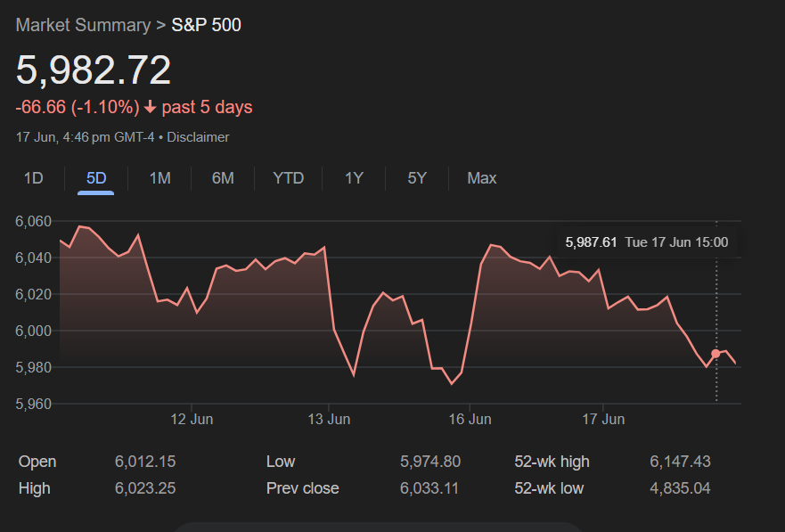
Task: Click the chart tooltip showing 5,987.61
Action: pos(646,242)
